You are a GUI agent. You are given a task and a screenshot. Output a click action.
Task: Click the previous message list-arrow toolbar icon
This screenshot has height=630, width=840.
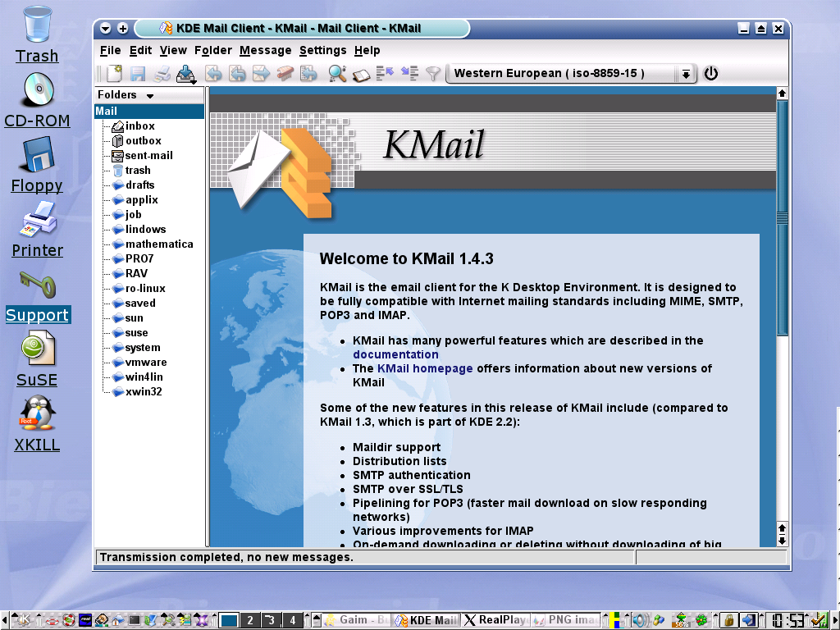pos(385,73)
